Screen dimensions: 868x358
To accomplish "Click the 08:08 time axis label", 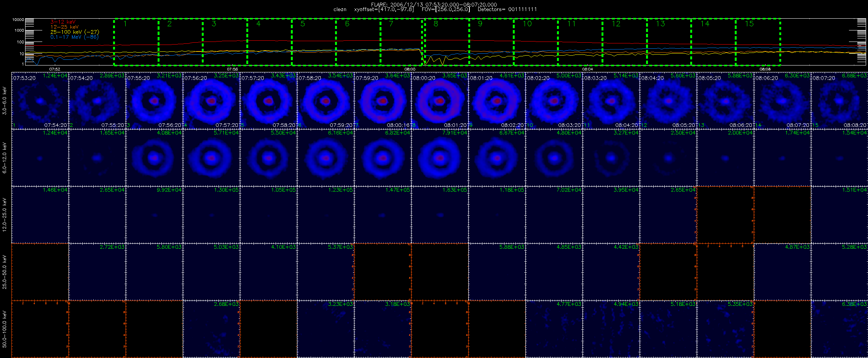I will tap(765, 69).
